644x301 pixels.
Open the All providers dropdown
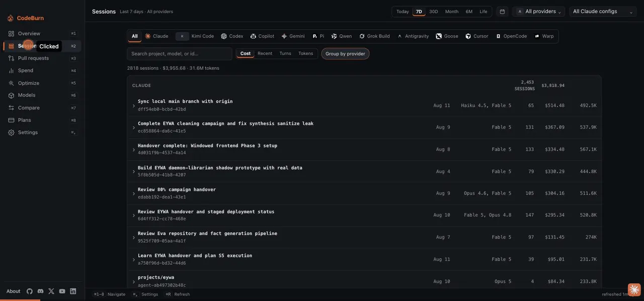pyautogui.click(x=539, y=12)
